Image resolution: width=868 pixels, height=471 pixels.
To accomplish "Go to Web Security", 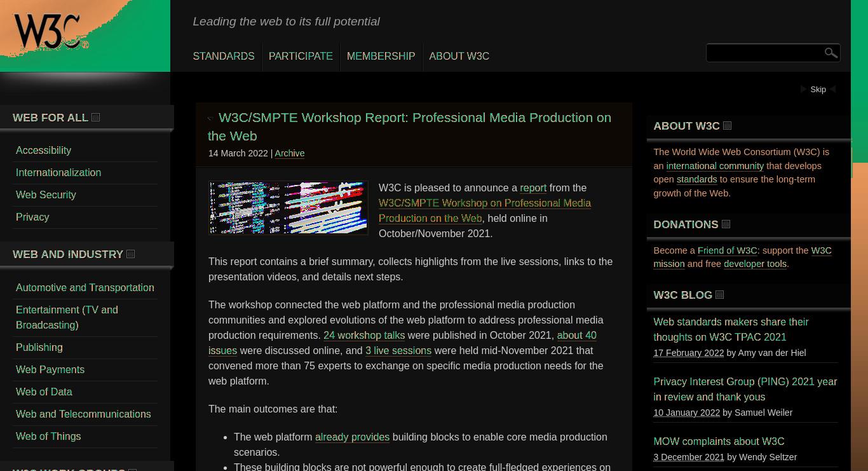I will pyautogui.click(x=46, y=195).
